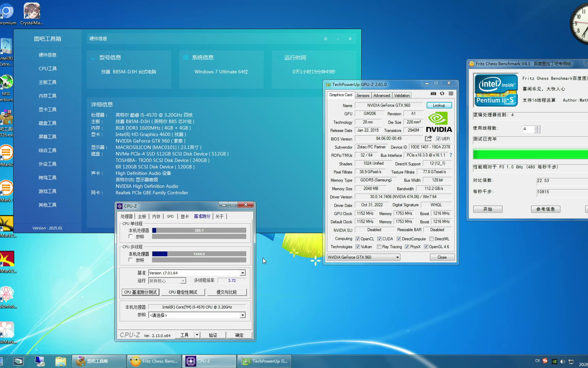Viewport: 588px width, 368px height.
Task: Open CPU-Z 关于 tab
Action: tap(220, 216)
